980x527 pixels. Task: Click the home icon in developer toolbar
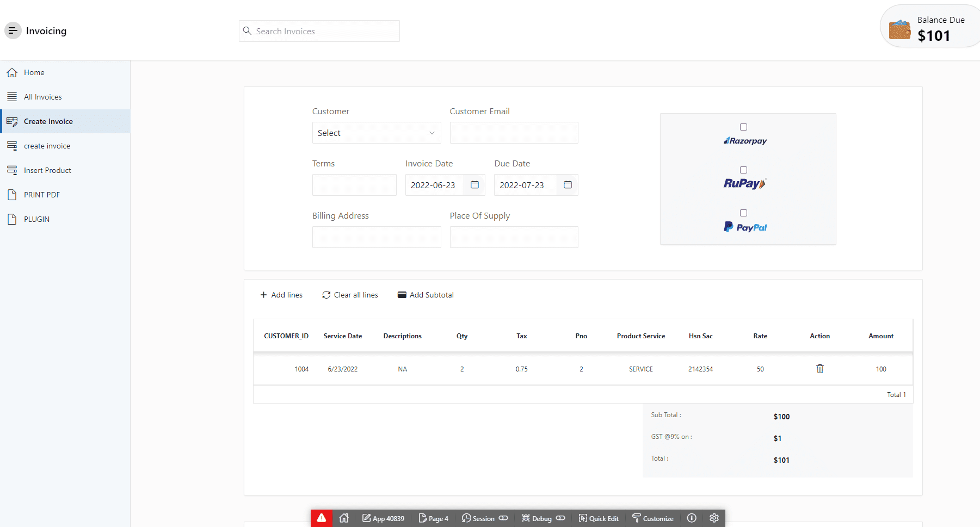[344, 518]
